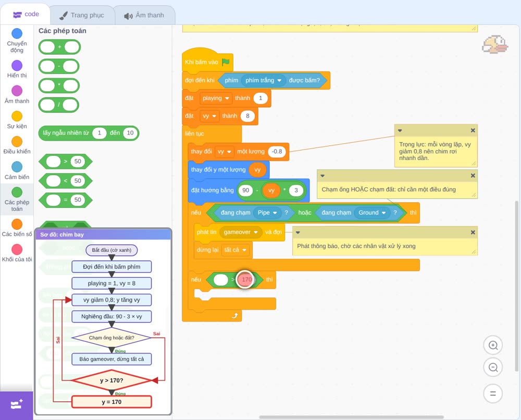Close the Phát thông báo comment
This screenshot has height=420, width=521.
tap(473, 232)
